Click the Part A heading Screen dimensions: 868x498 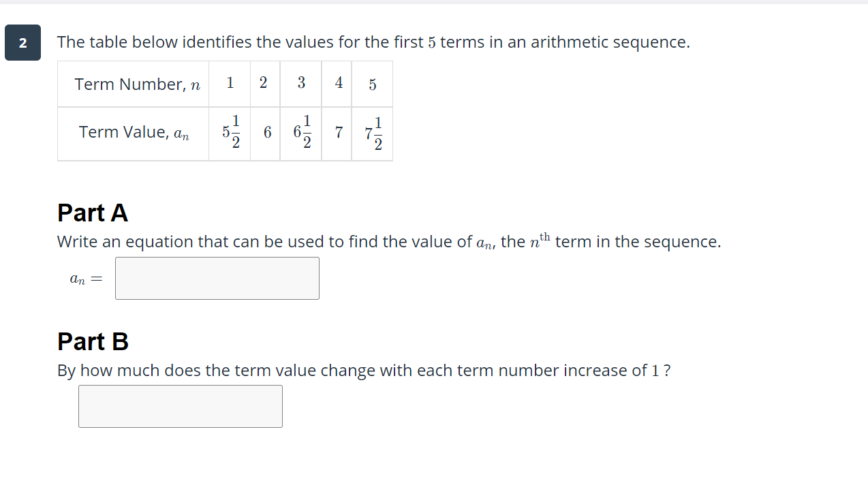(x=93, y=213)
